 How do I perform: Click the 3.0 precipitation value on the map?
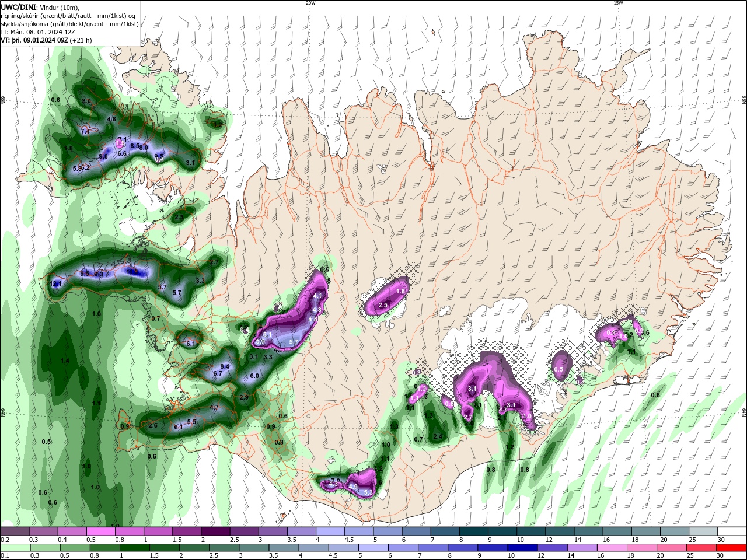pyautogui.click(x=86, y=101)
